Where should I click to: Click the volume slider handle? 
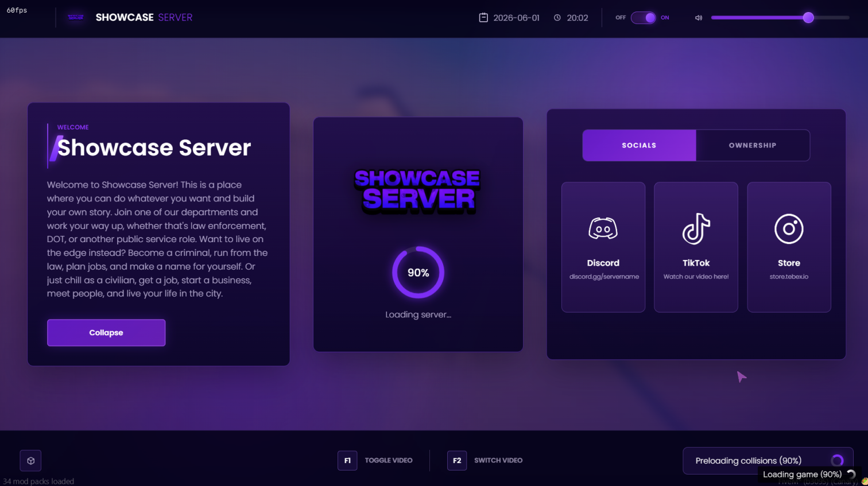[x=808, y=18]
